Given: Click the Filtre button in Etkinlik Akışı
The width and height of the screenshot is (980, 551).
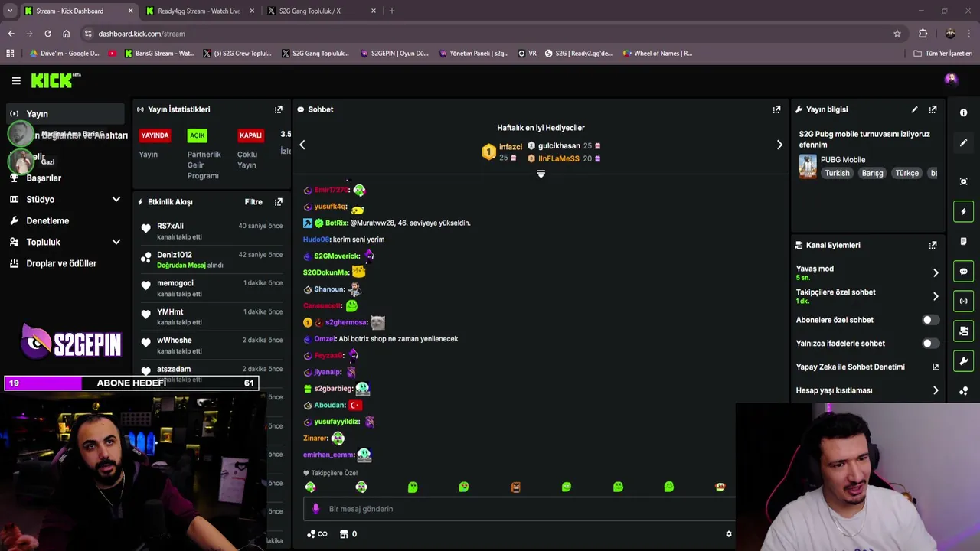Looking at the screenshot, I should click(253, 202).
